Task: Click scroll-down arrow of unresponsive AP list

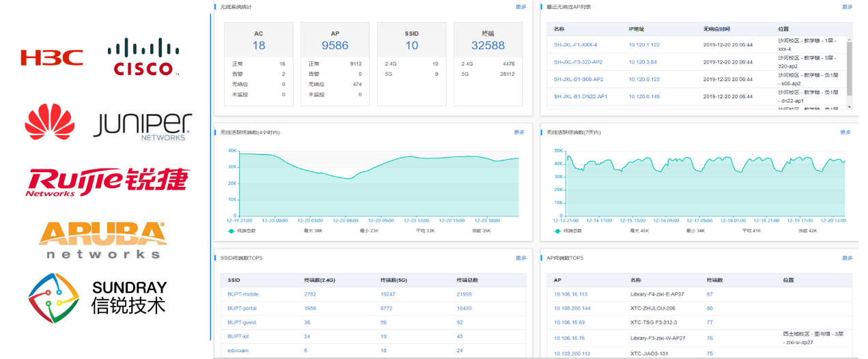Action: pos(850,107)
